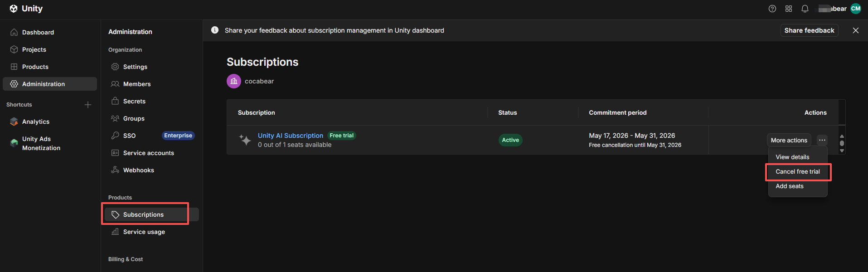Open organization Settings
This screenshot has height=272, width=868.
[151, 67]
